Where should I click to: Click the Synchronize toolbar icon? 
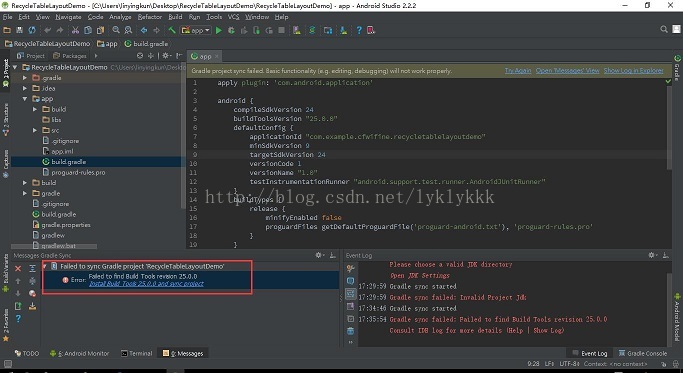(x=32, y=30)
